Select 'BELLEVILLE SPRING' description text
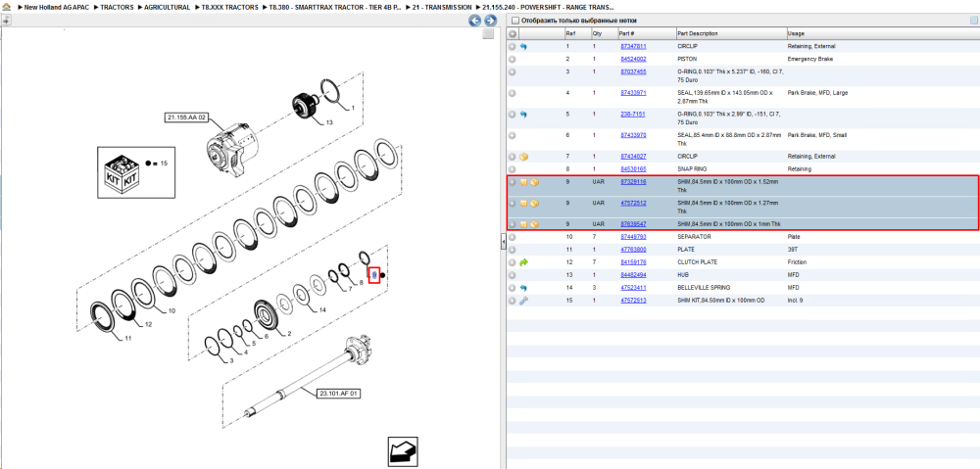Screen dimensions: 980x469 click(704, 288)
